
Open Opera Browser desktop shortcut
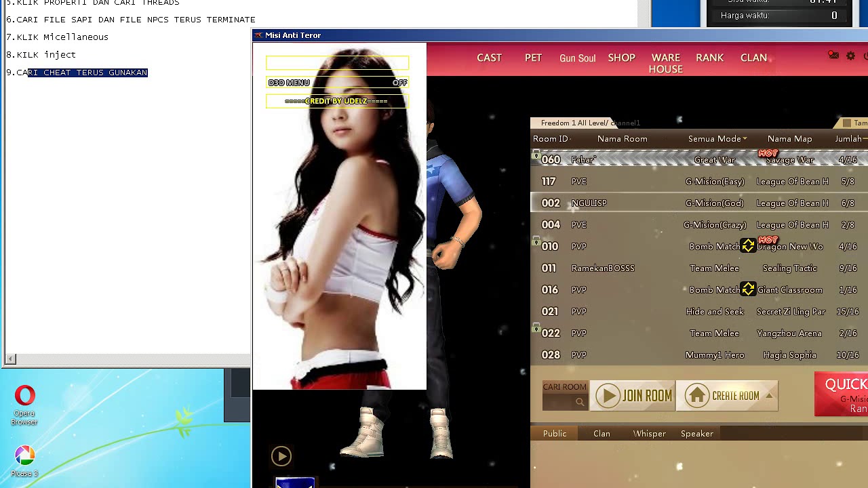[24, 405]
